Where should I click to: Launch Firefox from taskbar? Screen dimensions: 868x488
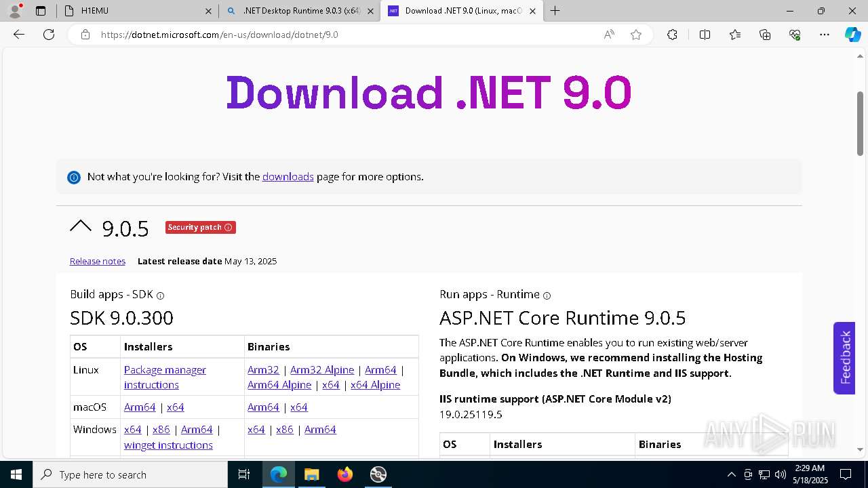[x=344, y=474]
